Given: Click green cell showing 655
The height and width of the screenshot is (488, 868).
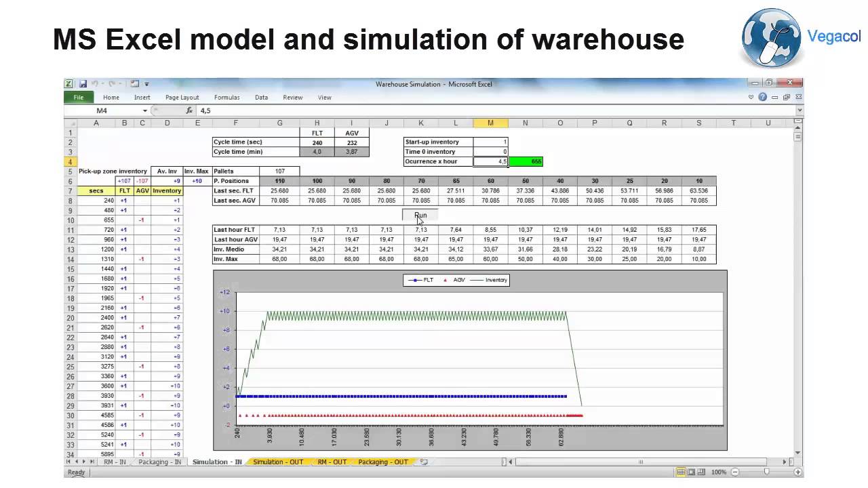Looking at the screenshot, I should tap(526, 161).
